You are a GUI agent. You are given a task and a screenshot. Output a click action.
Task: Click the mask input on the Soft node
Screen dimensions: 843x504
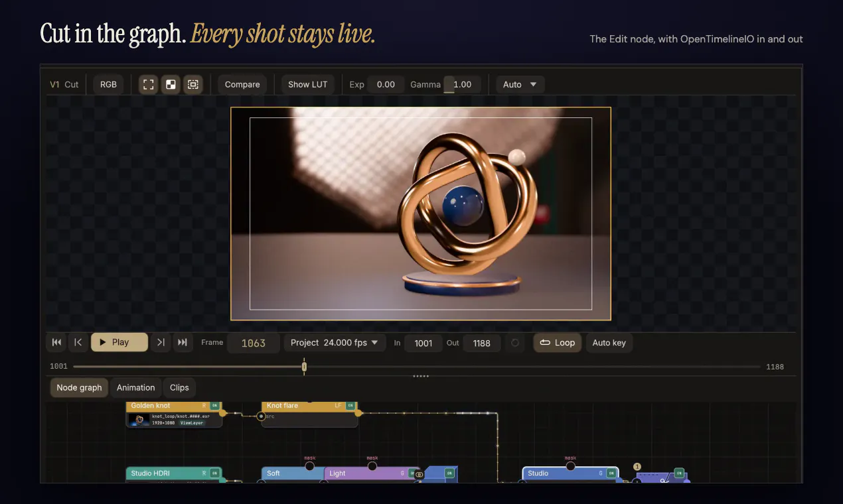309,466
